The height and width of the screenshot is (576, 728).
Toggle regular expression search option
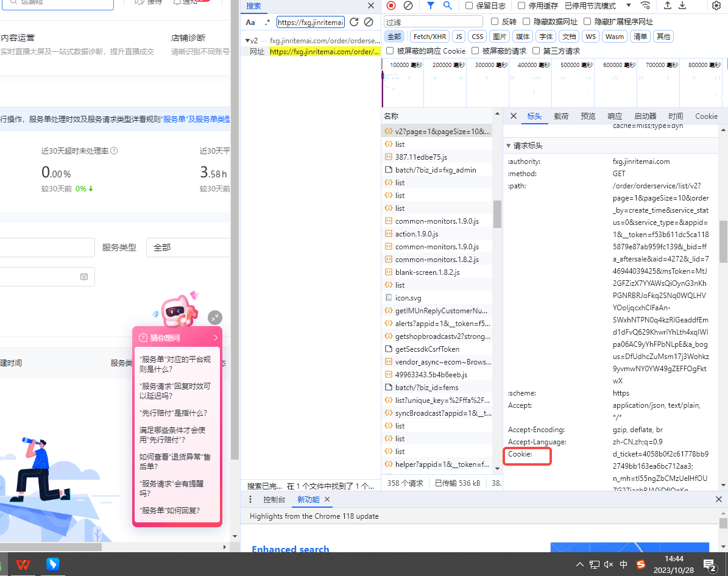[x=267, y=23]
